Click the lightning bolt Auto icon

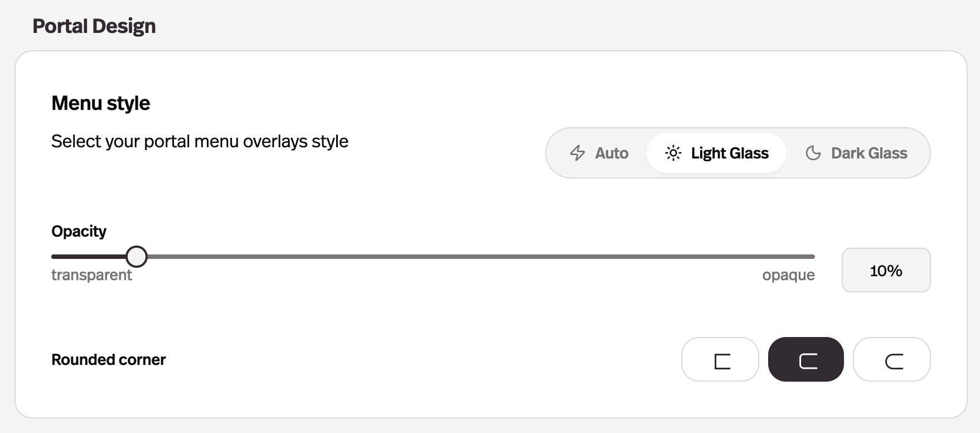(578, 153)
